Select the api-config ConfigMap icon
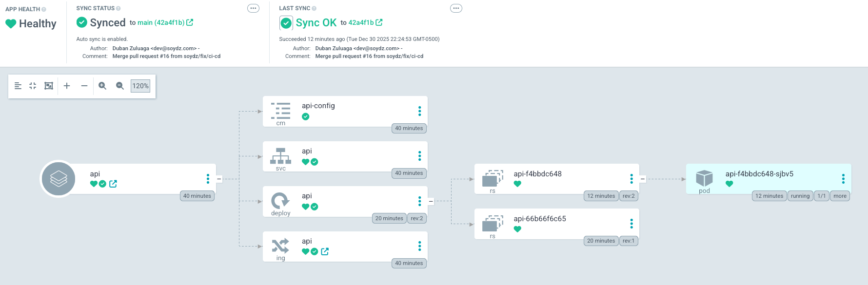 280,111
